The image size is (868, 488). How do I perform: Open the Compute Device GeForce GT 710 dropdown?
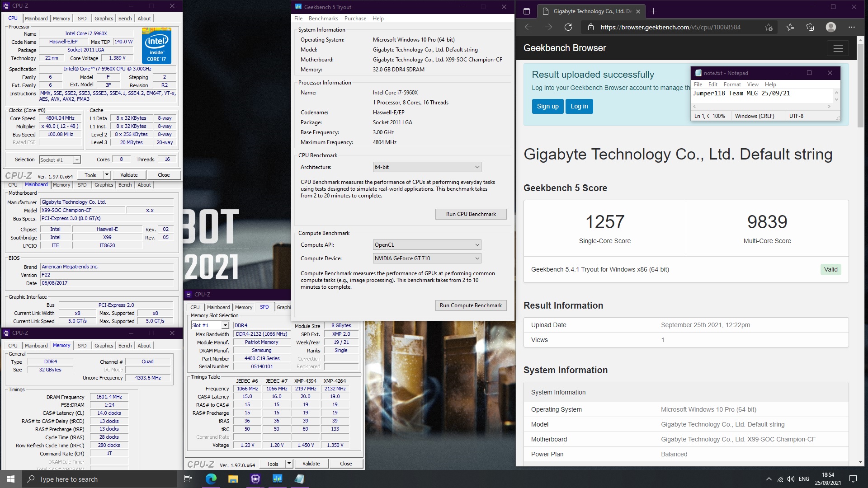tap(427, 258)
